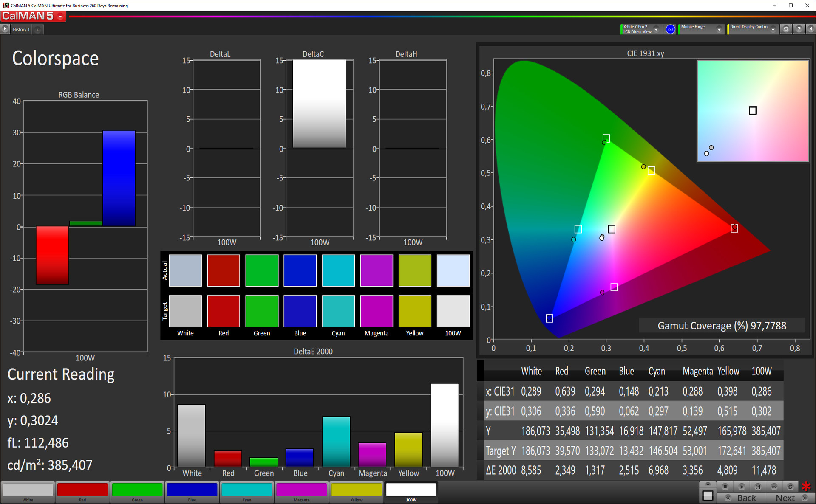This screenshot has height=504, width=816.
Task: Click the continuous read infinity icon
Action: tap(774, 487)
